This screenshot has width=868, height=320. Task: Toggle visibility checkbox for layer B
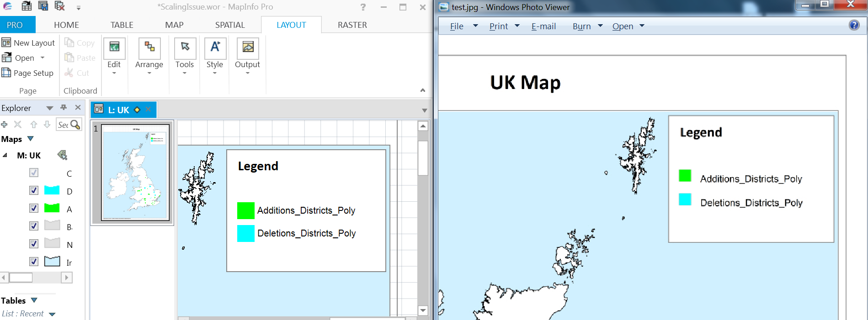point(34,226)
